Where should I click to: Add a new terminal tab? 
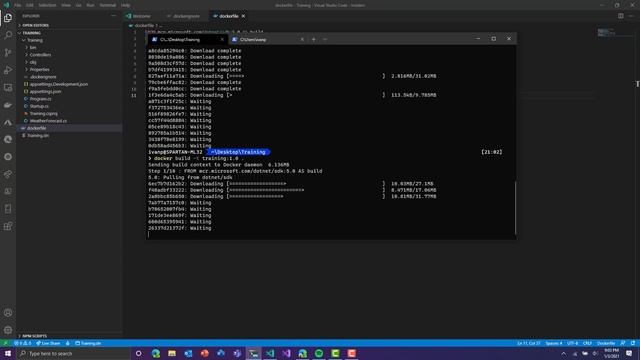click(313, 40)
